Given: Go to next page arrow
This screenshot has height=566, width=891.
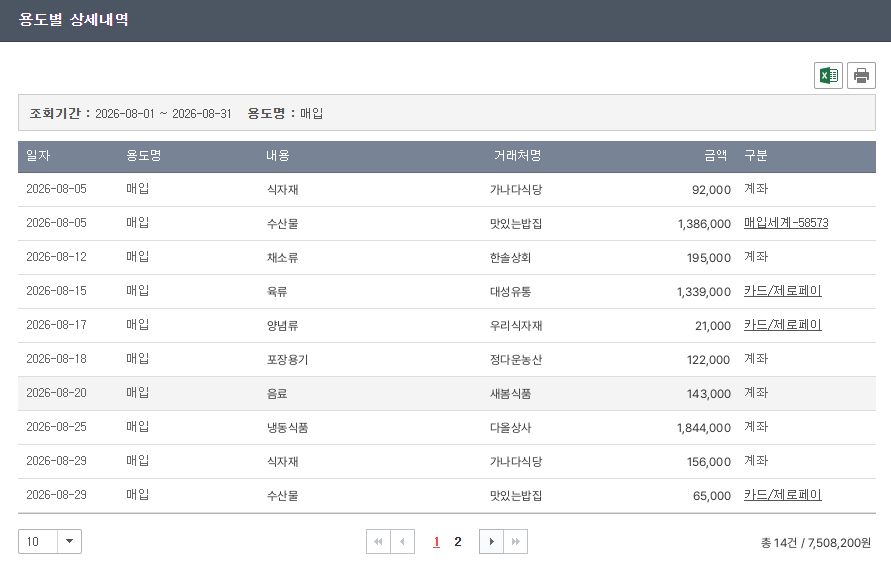Looking at the screenshot, I should coord(492,542).
